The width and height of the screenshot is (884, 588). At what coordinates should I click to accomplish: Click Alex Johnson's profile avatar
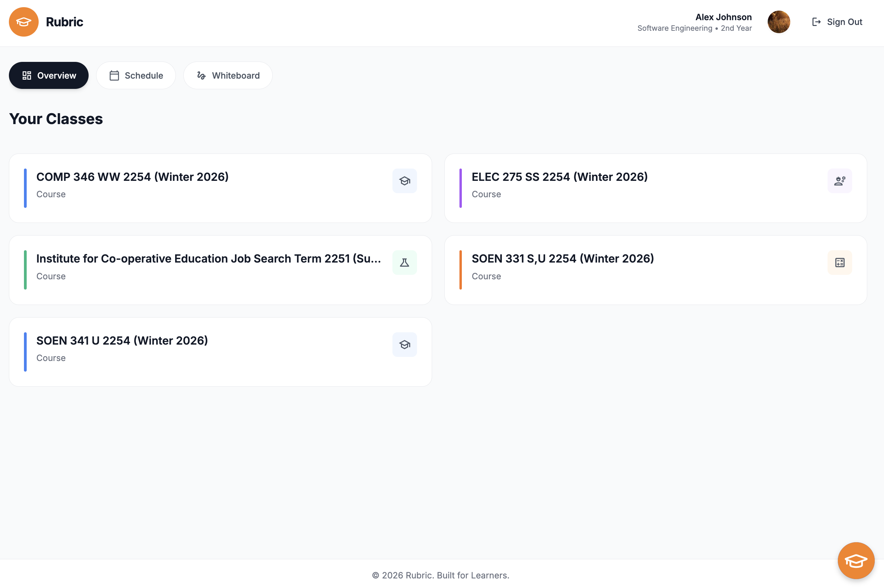pyautogui.click(x=779, y=22)
